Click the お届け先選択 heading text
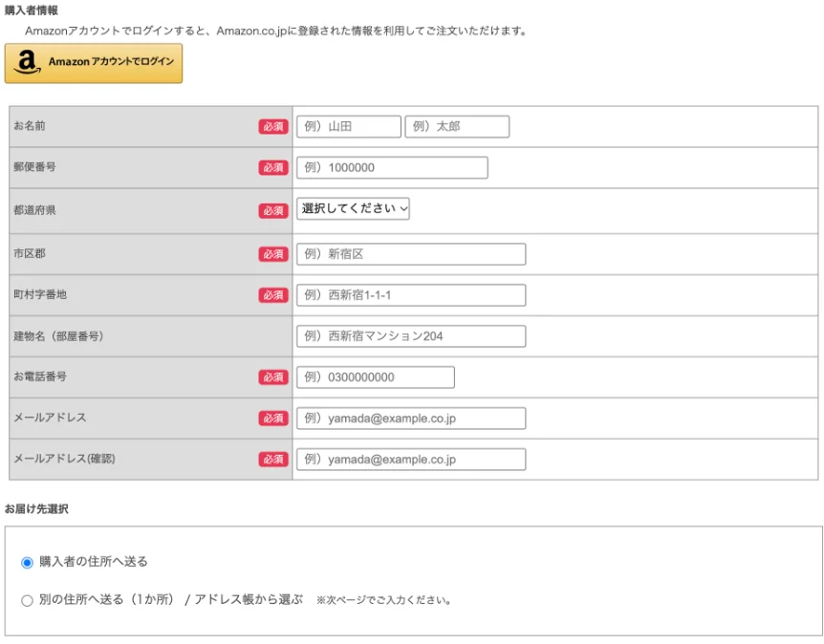 click(36, 508)
